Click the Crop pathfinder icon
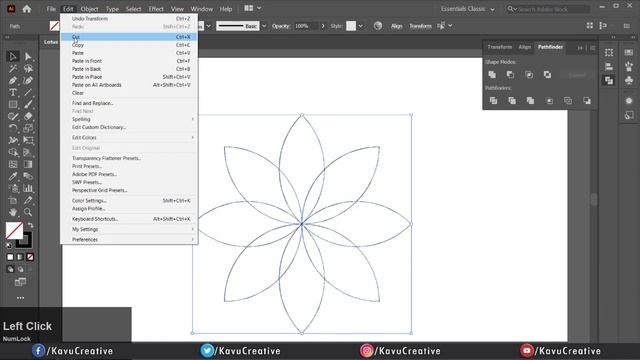Viewport: 640px width, 360px height. (x=549, y=100)
